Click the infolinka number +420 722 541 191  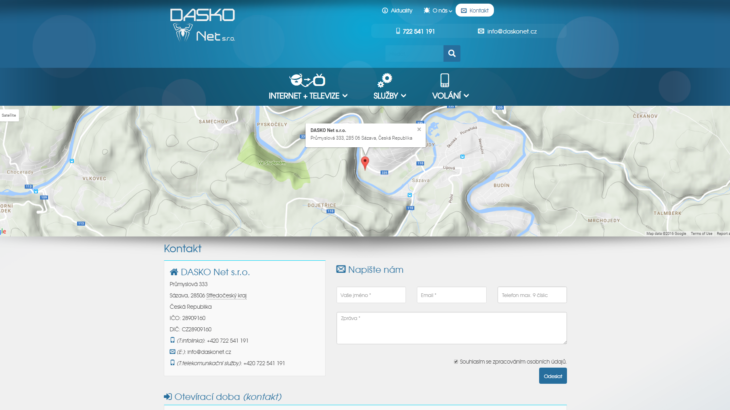tap(228, 341)
